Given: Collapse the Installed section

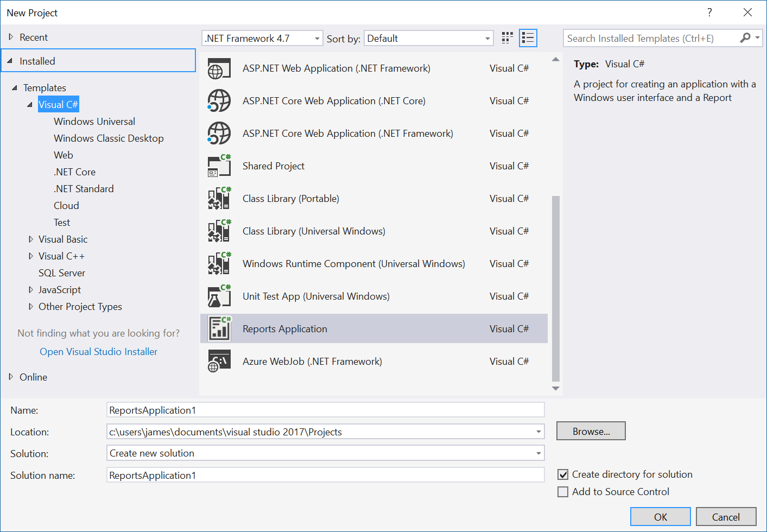Looking at the screenshot, I should point(10,61).
